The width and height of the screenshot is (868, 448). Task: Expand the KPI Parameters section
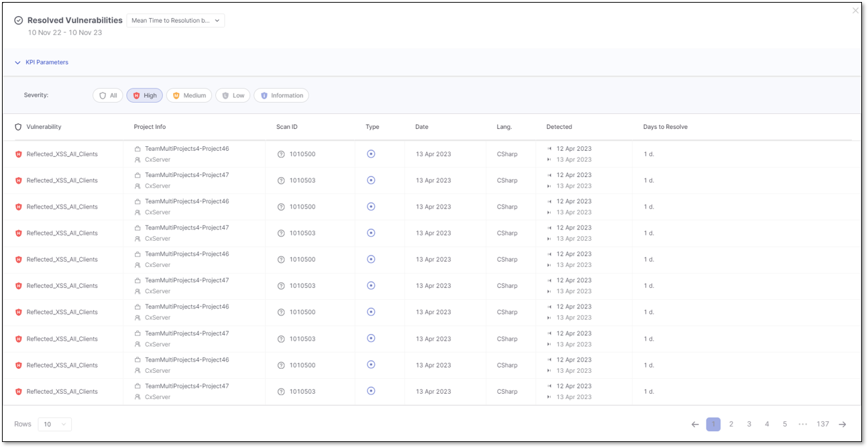click(42, 62)
